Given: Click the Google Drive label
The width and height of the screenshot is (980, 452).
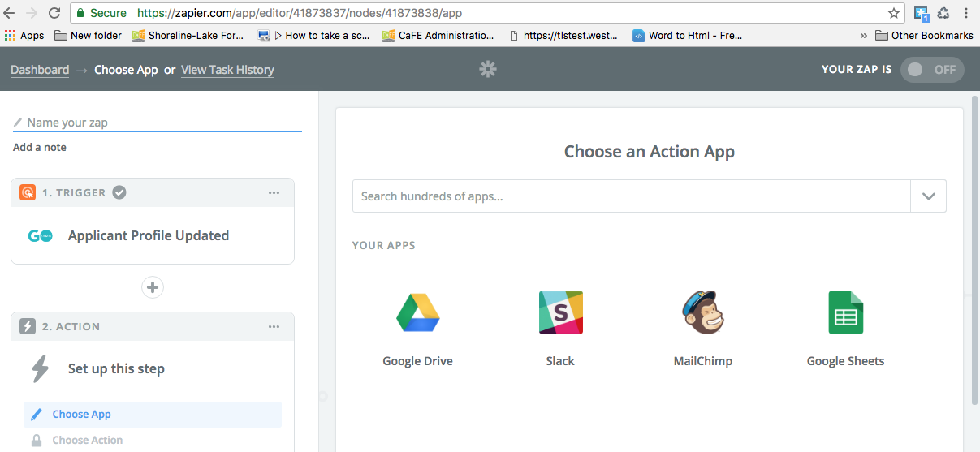Looking at the screenshot, I should coord(418,361).
